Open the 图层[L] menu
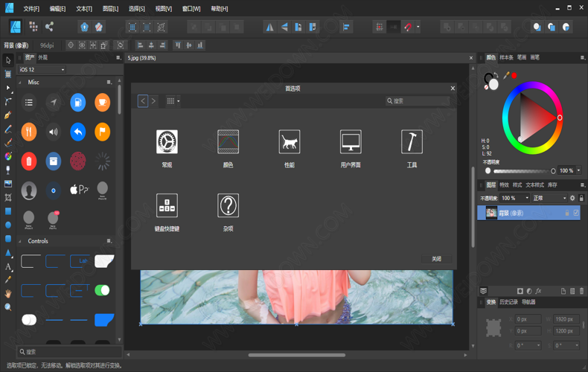 110,9
